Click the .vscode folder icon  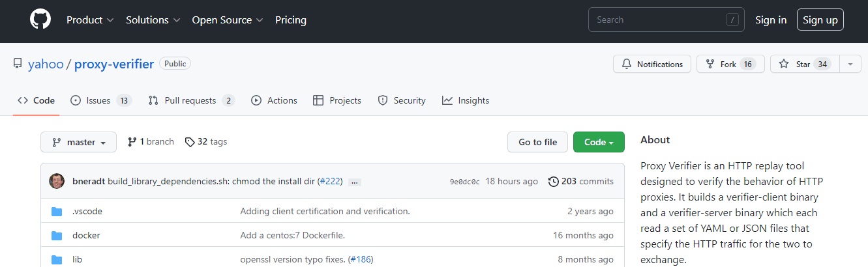[57, 211]
